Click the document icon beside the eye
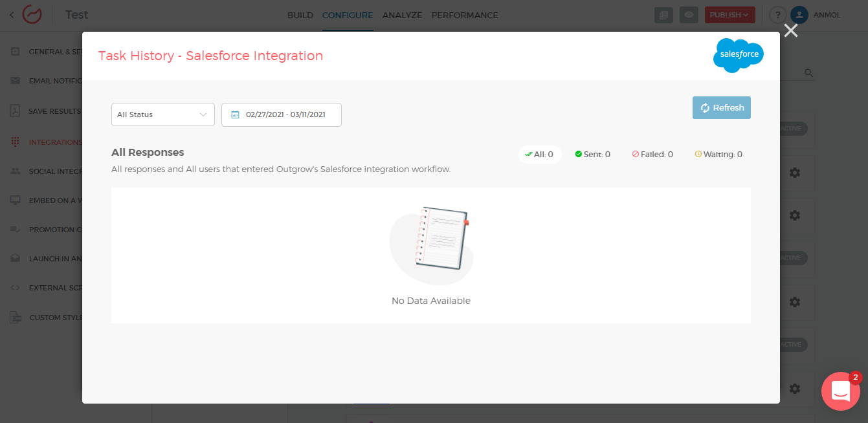Screen dimensions: 868x423 pos(663,15)
